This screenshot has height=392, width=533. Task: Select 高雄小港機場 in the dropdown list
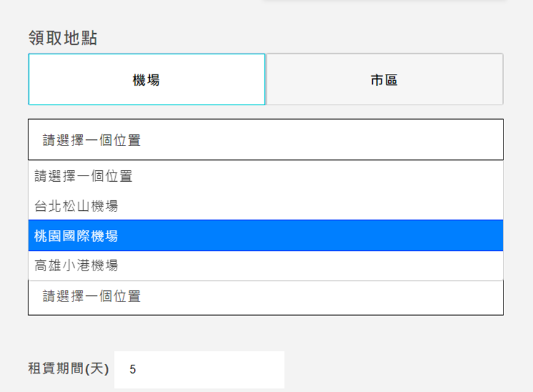click(266, 266)
